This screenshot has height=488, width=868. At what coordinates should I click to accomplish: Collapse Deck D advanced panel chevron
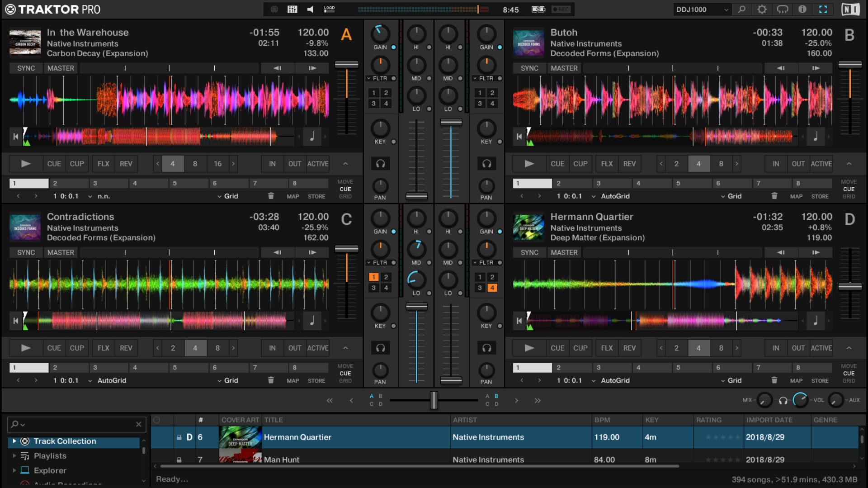tap(849, 348)
